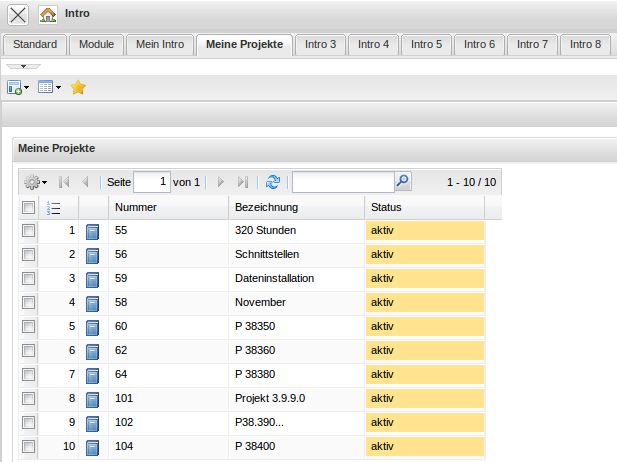This screenshot has width=617, height=462.
Task: Go to the last page of the grid
Action: 243,182
